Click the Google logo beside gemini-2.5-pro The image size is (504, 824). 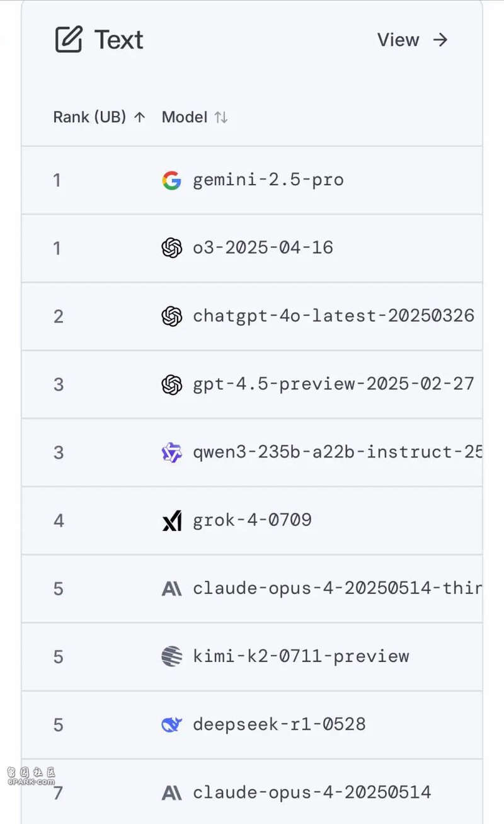pyautogui.click(x=171, y=180)
